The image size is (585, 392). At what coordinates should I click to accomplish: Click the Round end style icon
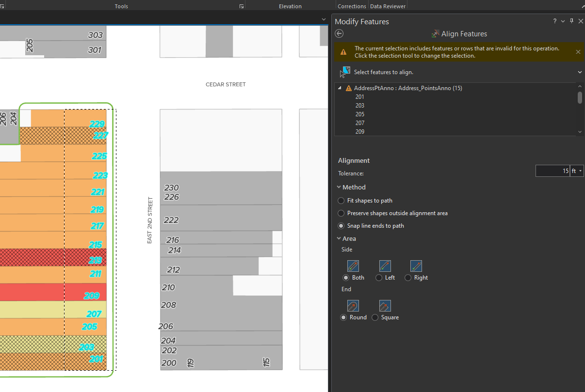click(x=353, y=305)
